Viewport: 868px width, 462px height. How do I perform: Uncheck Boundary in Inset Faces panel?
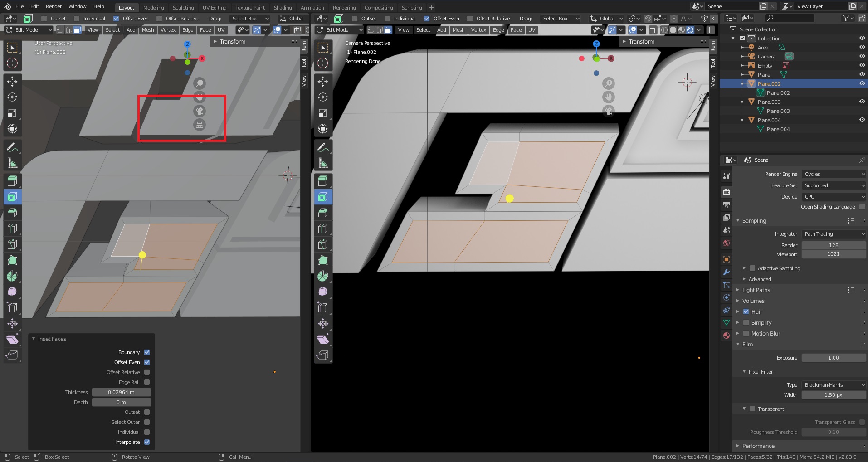click(147, 352)
